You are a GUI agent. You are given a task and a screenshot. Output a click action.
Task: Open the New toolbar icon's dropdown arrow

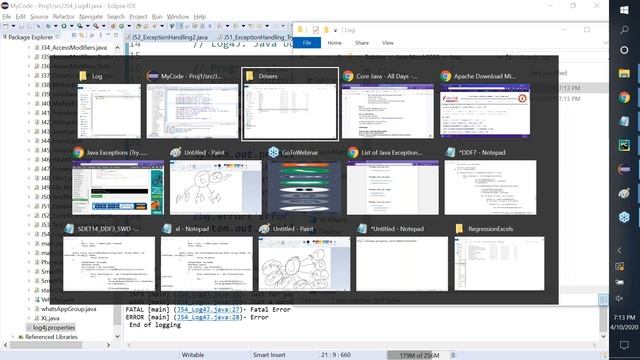click(13, 26)
